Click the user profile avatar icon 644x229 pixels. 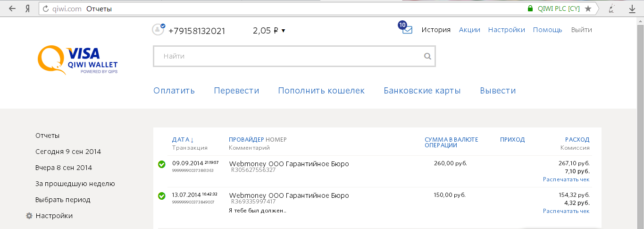coord(158,29)
